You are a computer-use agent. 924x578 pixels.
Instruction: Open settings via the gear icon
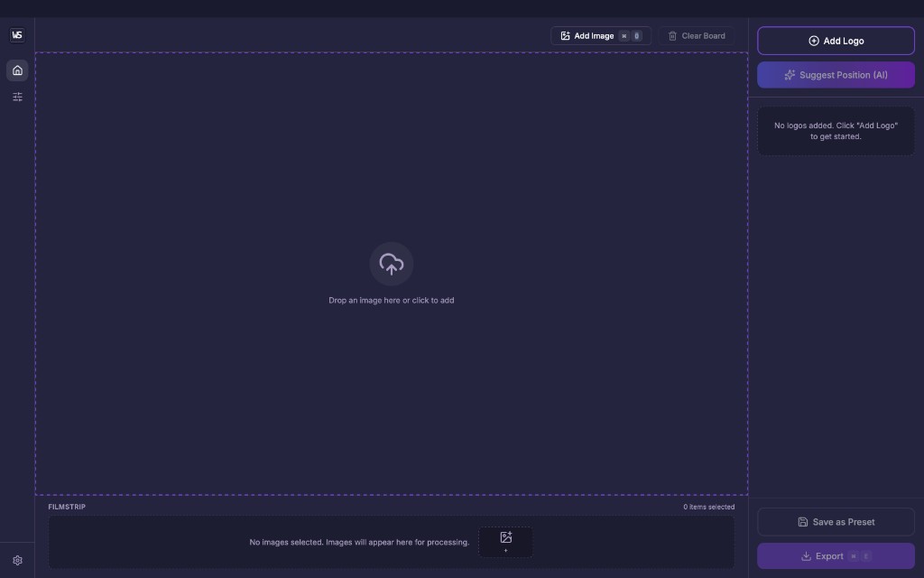pyautogui.click(x=17, y=560)
